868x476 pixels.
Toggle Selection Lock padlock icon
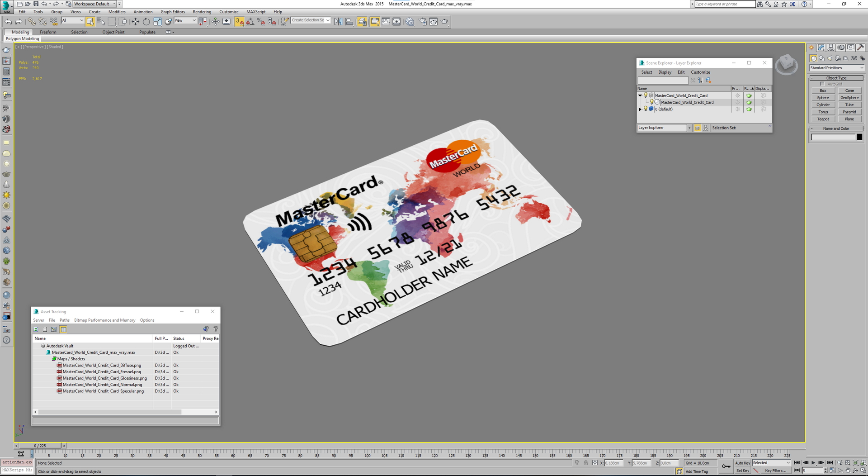586,463
